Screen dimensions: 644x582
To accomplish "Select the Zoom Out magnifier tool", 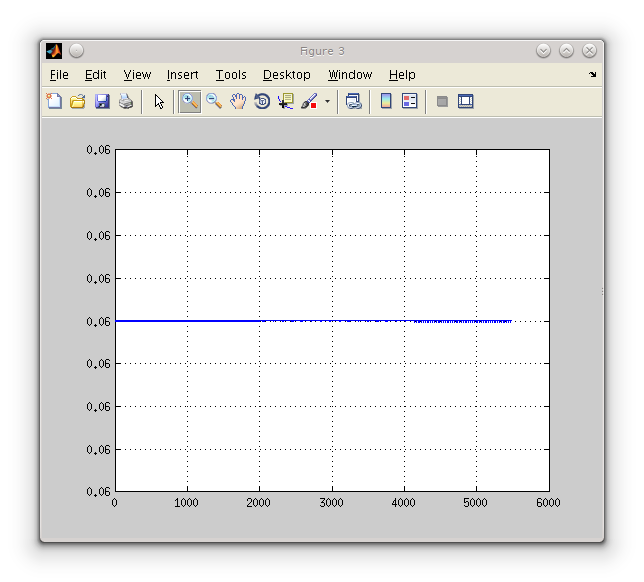I will 214,101.
